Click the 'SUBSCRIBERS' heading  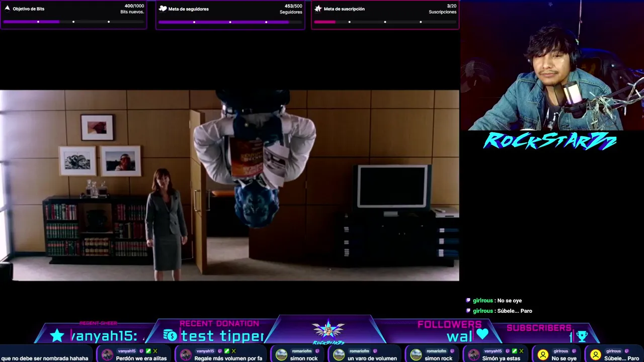539,328
